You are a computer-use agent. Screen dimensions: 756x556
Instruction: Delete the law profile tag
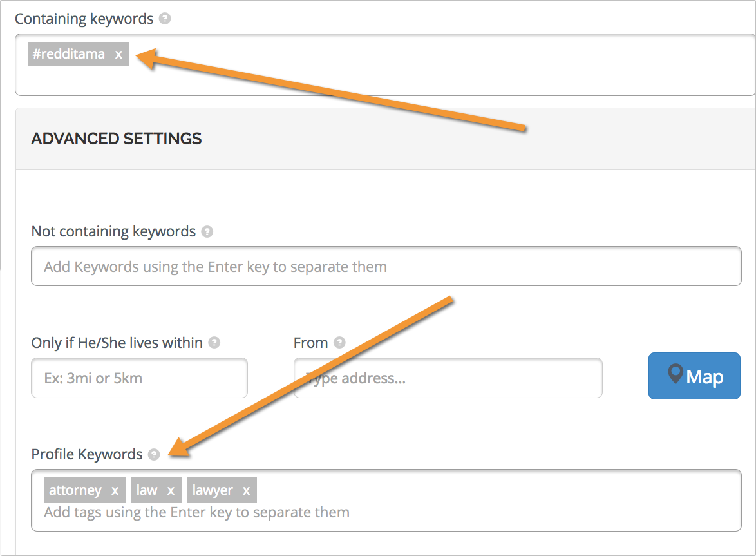[171, 491]
